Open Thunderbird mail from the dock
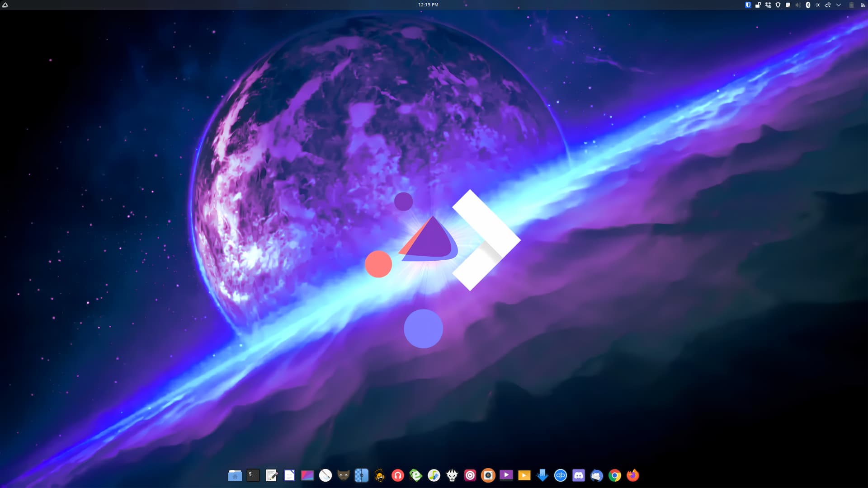The height and width of the screenshot is (488, 868). click(597, 475)
